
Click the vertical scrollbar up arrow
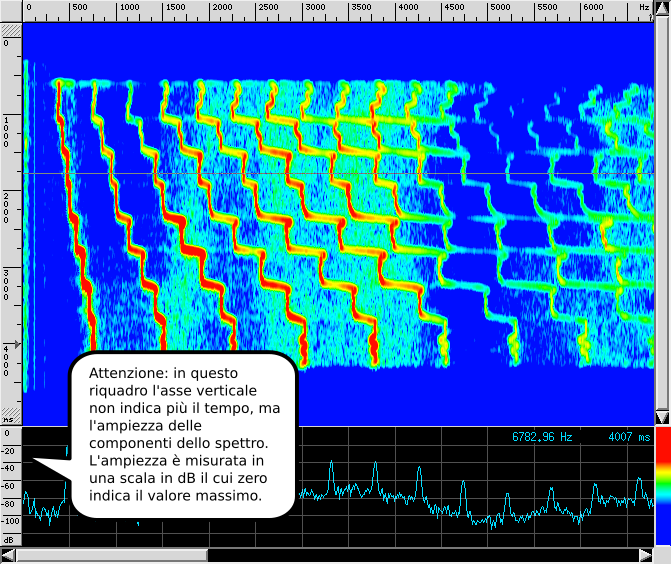[661, 7]
